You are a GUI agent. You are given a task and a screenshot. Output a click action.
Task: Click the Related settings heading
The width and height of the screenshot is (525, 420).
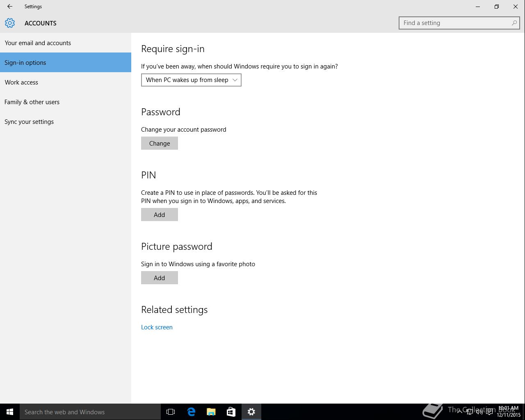point(174,310)
